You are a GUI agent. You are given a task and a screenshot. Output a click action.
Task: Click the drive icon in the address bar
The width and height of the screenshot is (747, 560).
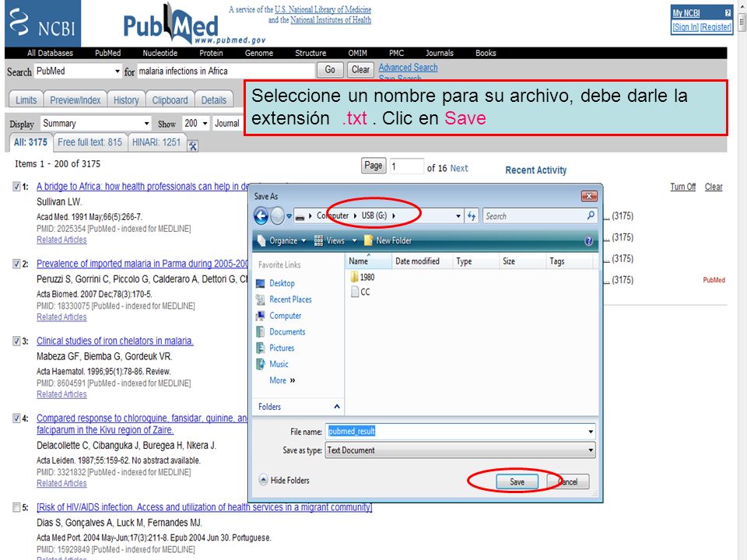[x=300, y=216]
